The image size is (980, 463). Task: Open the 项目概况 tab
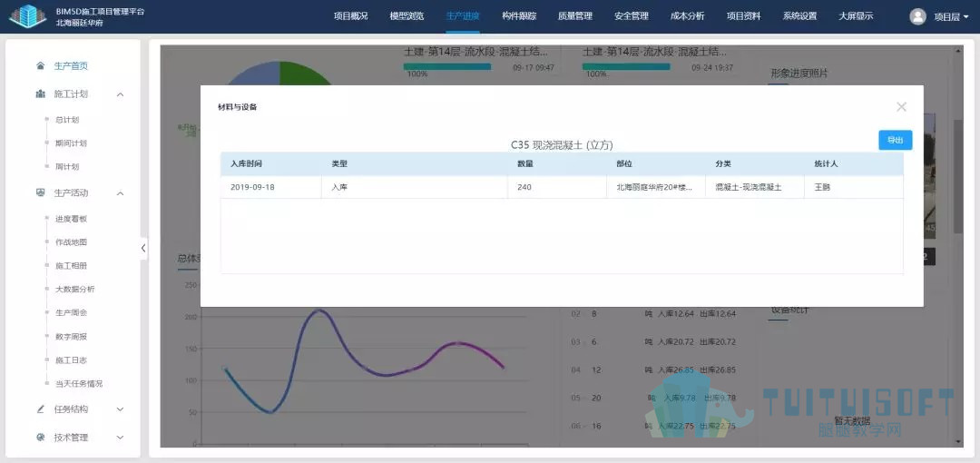click(350, 16)
